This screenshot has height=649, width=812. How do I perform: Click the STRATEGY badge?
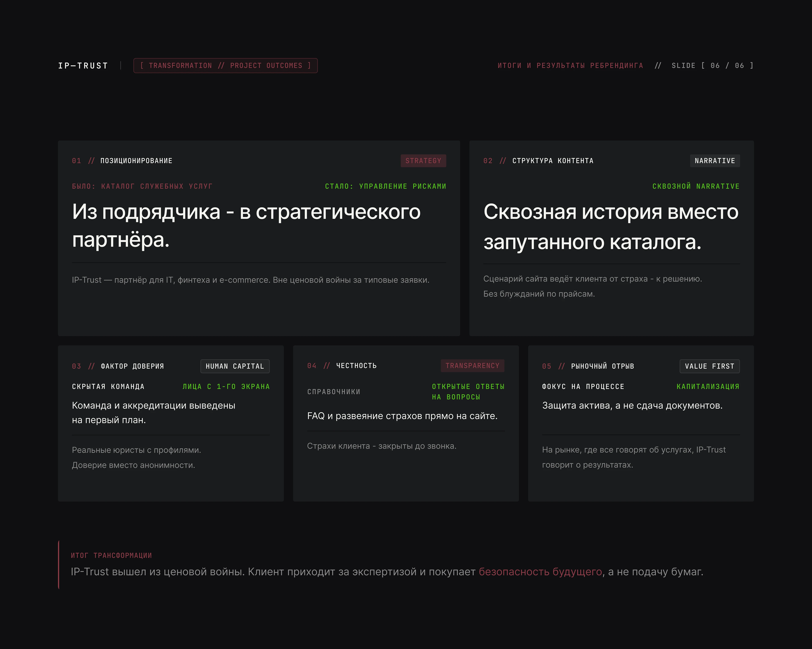423,161
